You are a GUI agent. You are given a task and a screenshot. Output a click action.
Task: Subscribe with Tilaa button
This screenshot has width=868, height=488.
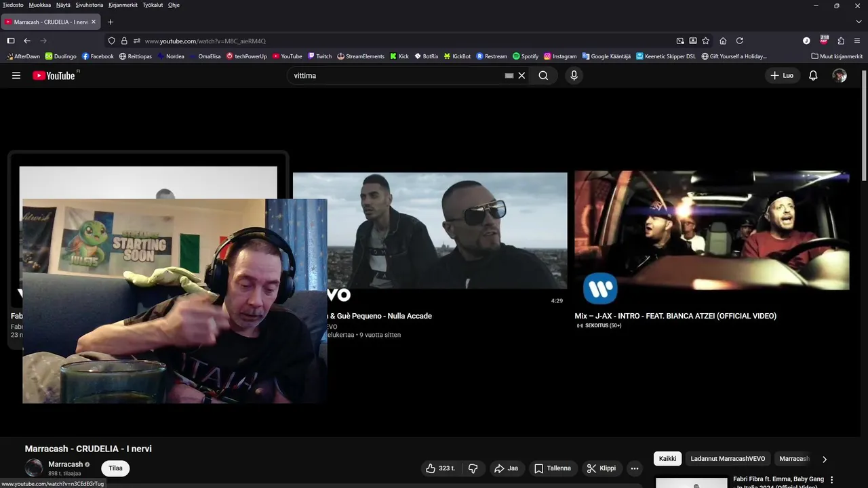(x=115, y=468)
